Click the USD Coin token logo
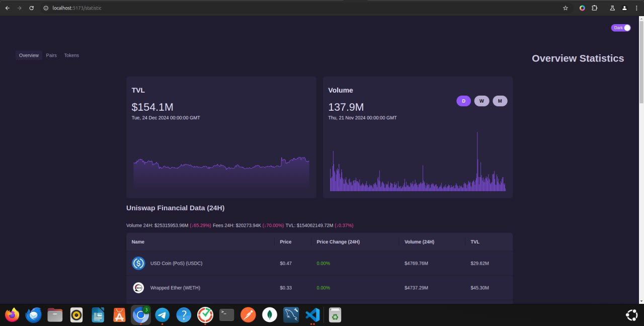The width and height of the screenshot is (644, 326). click(138, 263)
